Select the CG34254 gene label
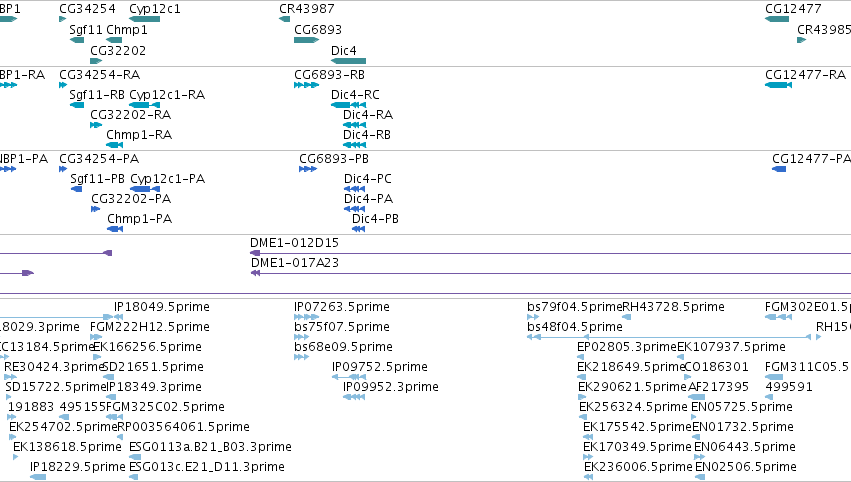The height and width of the screenshot is (482, 851). [x=87, y=9]
